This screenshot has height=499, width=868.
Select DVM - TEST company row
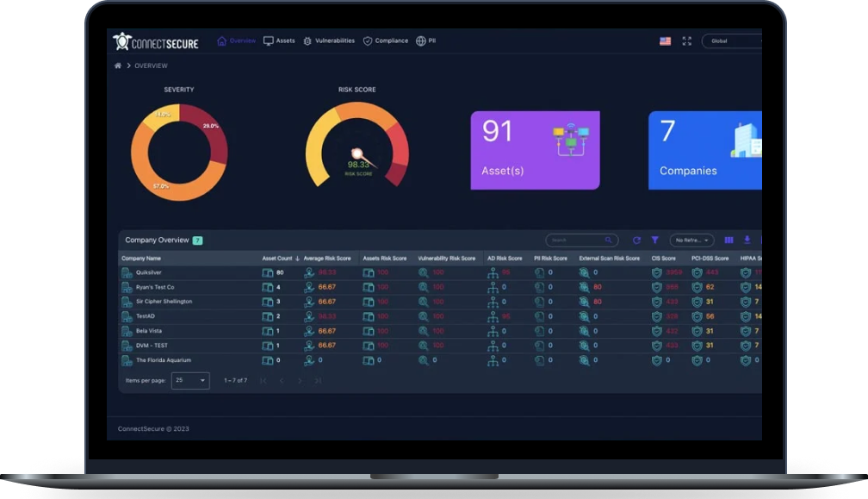point(440,346)
